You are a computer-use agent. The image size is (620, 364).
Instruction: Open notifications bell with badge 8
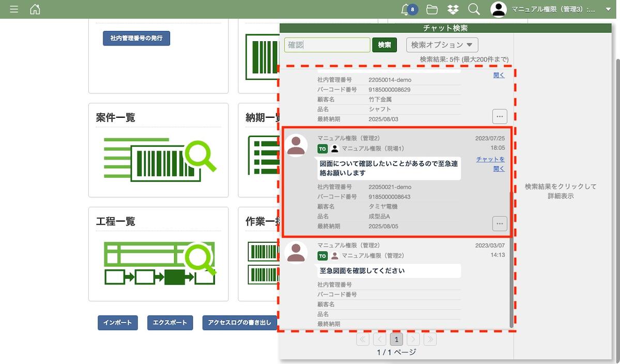pos(406,9)
